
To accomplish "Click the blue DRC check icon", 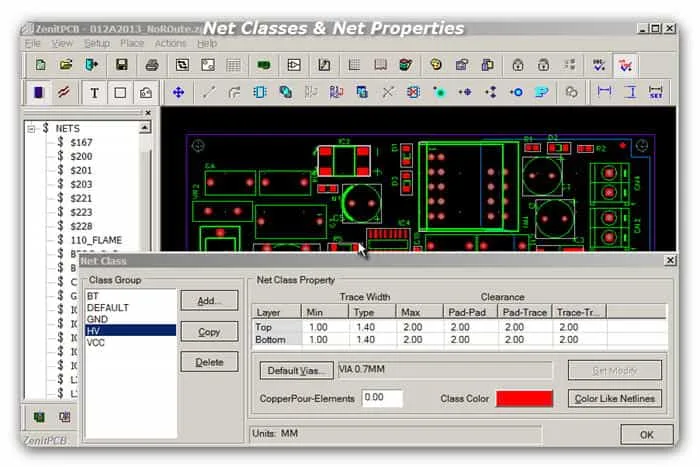I will 599,65.
